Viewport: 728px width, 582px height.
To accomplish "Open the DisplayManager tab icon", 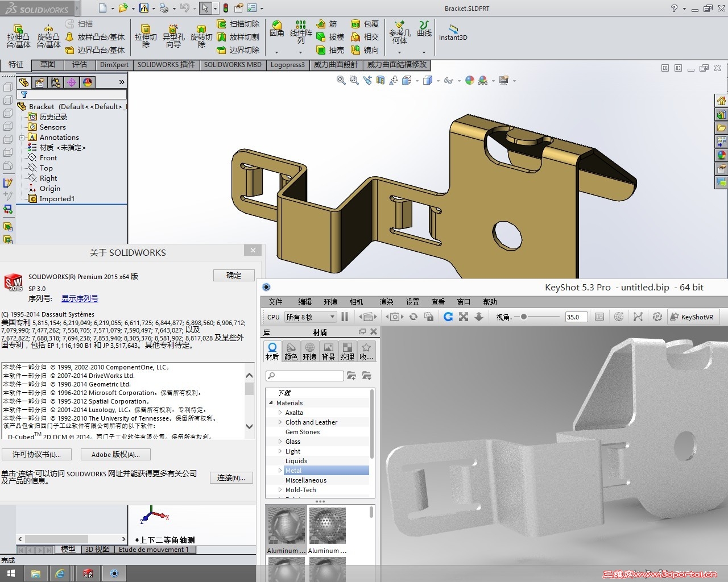I will [88, 82].
